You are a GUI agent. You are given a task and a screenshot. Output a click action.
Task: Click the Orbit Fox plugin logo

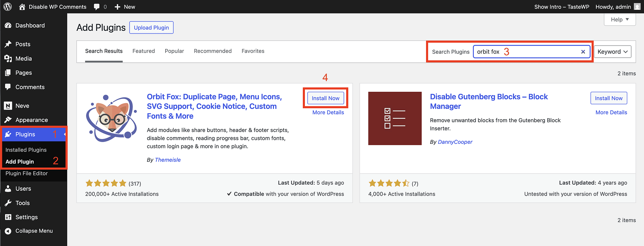(112, 118)
